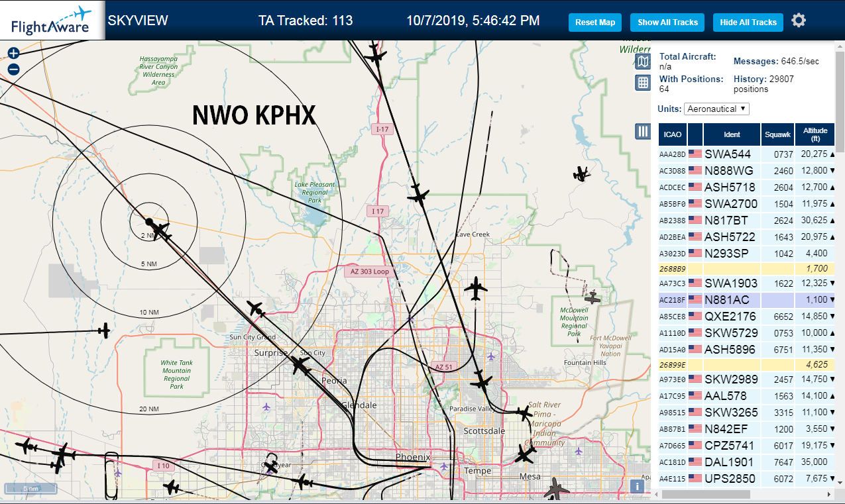Select the aircraft icon over Mesa
This screenshot has height=504, width=845.
tap(524, 454)
